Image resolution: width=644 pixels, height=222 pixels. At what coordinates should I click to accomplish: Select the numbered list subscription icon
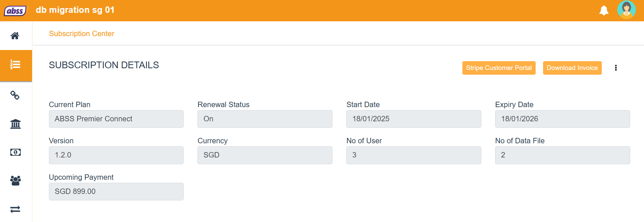(15, 65)
